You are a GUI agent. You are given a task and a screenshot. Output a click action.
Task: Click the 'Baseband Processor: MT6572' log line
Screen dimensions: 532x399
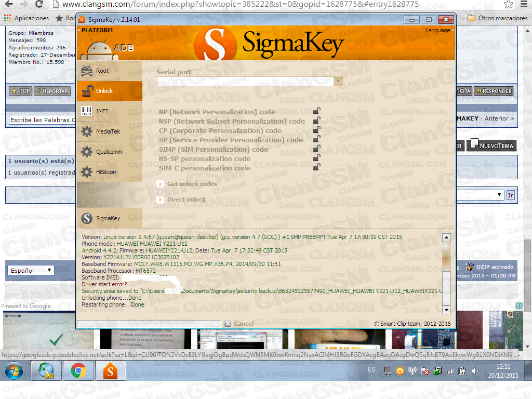(x=119, y=271)
